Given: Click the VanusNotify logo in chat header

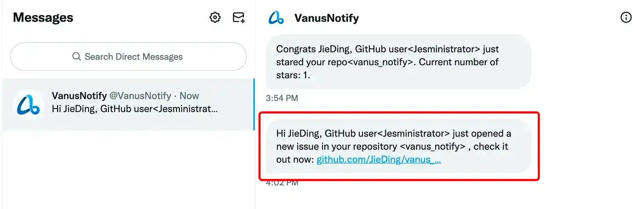Looking at the screenshot, I should 276,18.
